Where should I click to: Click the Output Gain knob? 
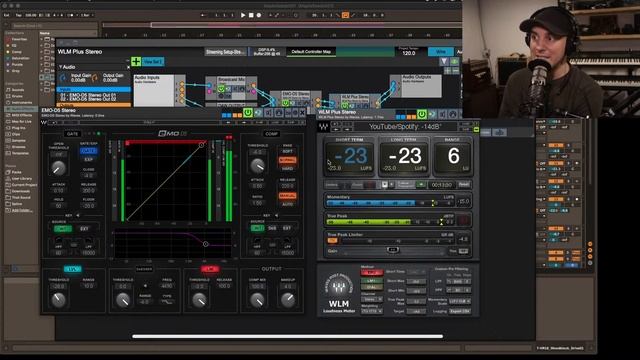[x=95, y=78]
